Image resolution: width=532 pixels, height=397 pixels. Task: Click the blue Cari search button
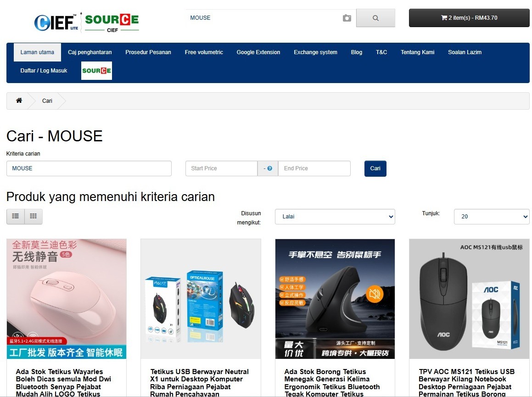click(375, 168)
